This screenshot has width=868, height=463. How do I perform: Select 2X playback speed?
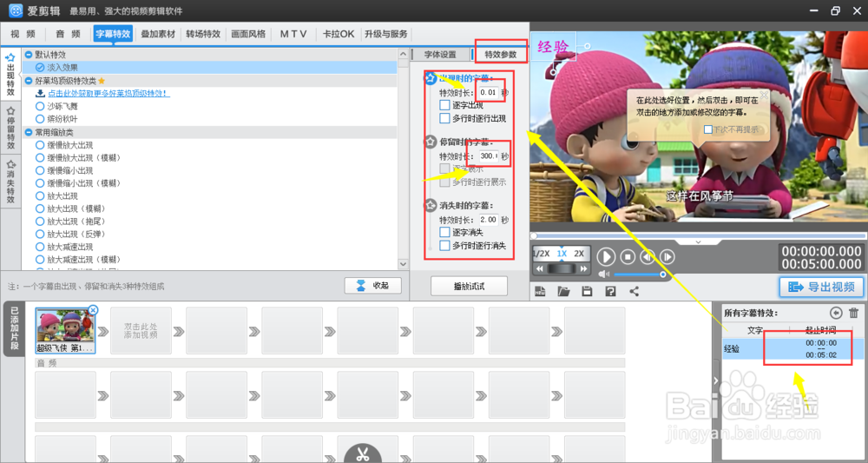579,253
